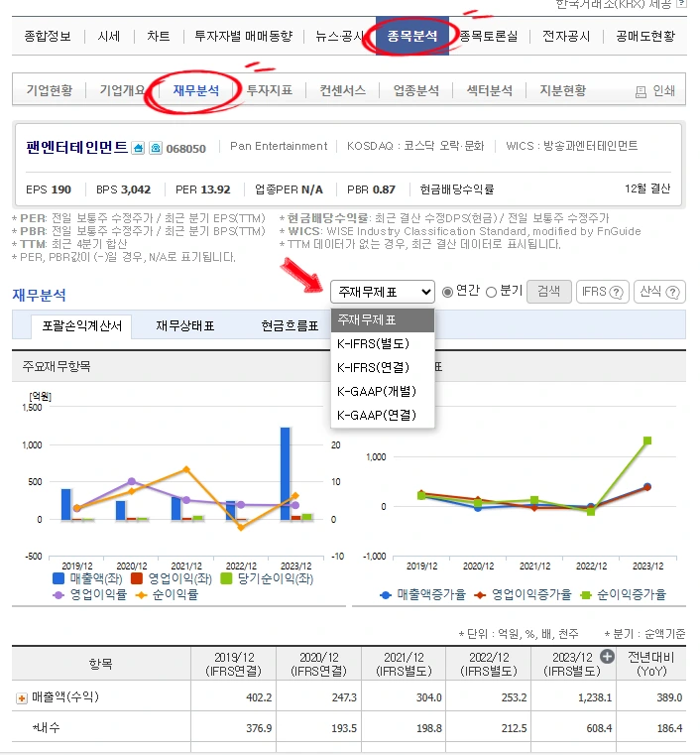Viewport: 700px width, 755px height.
Task: Click the help icon at top right corner
Action: pyautogui.click(x=681, y=4)
